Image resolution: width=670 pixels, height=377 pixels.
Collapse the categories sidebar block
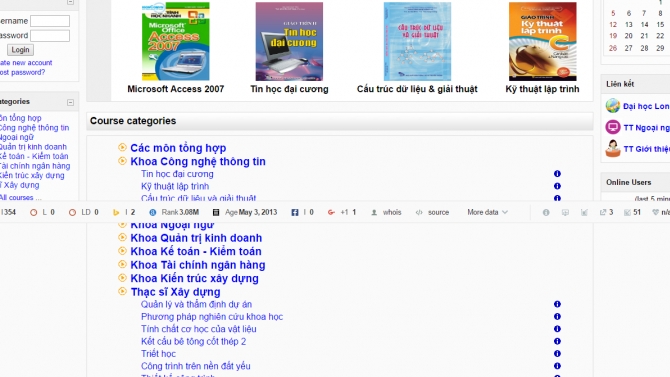point(71,102)
